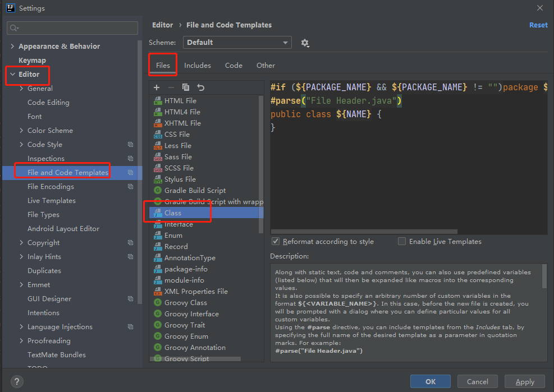Click the revert template arrow icon
This screenshot has width=554, height=392.
click(201, 87)
